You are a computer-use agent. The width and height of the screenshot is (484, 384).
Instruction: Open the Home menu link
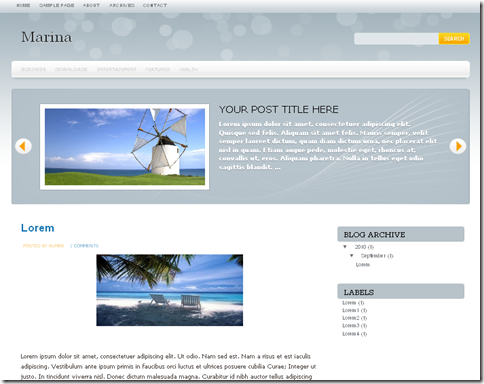point(23,5)
